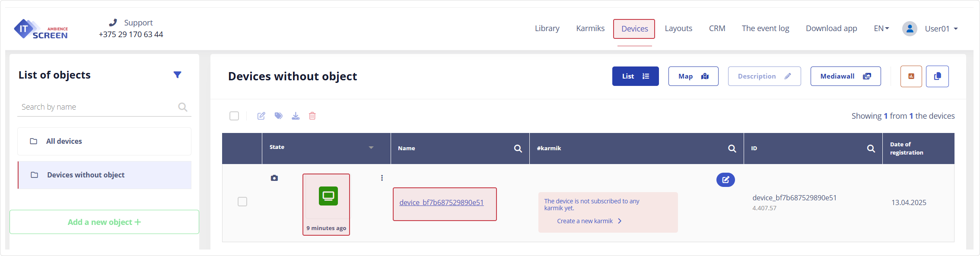Open the three-dot menu for the device
Screen dimensions: 980x256
(382, 178)
